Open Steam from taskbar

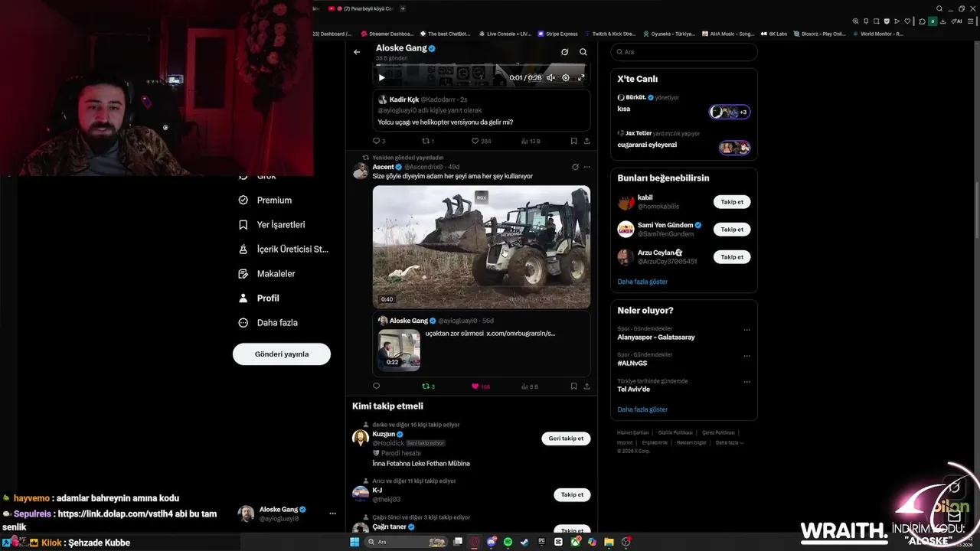point(524,542)
